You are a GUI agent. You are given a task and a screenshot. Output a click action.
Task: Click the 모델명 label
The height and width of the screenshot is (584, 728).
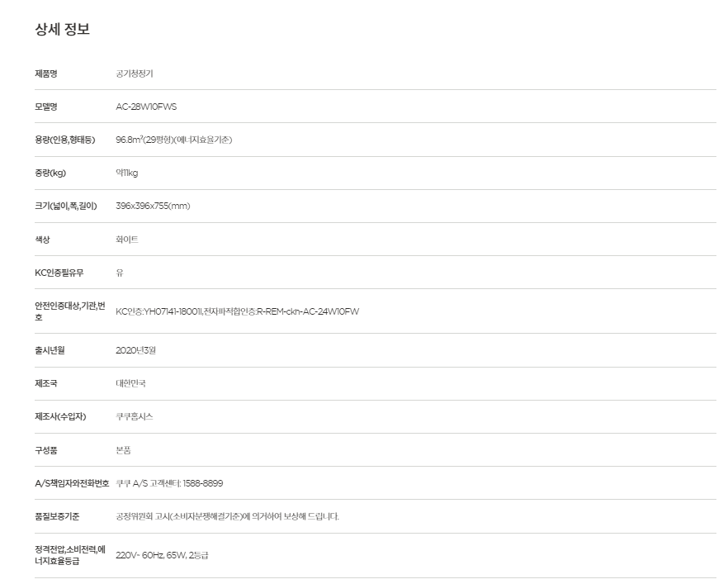[x=46, y=107]
